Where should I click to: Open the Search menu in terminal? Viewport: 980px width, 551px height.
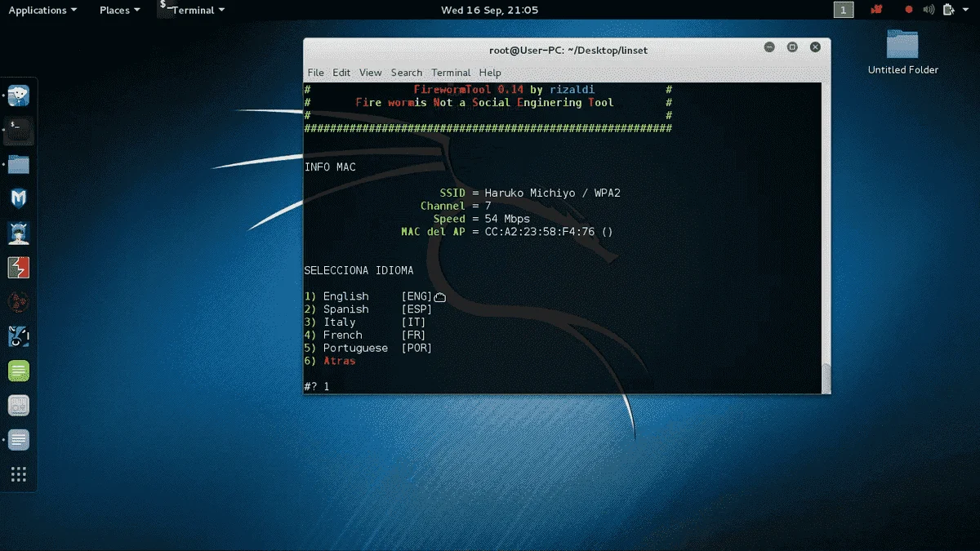tap(407, 73)
